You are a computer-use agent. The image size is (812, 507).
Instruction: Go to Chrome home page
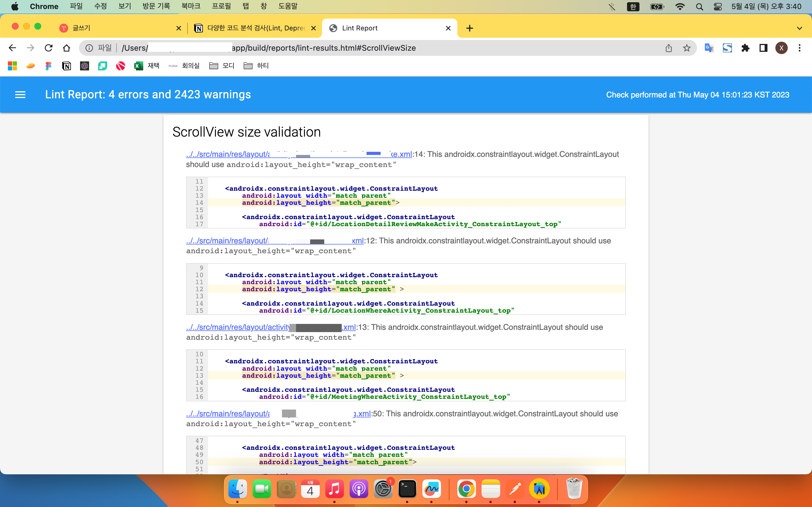click(x=67, y=48)
